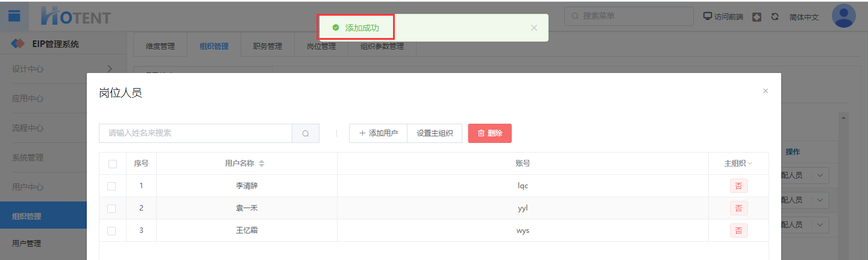Focus the 搜索菜单 search box
Image resolution: width=868 pixels, height=260 pixels.
[x=629, y=16]
